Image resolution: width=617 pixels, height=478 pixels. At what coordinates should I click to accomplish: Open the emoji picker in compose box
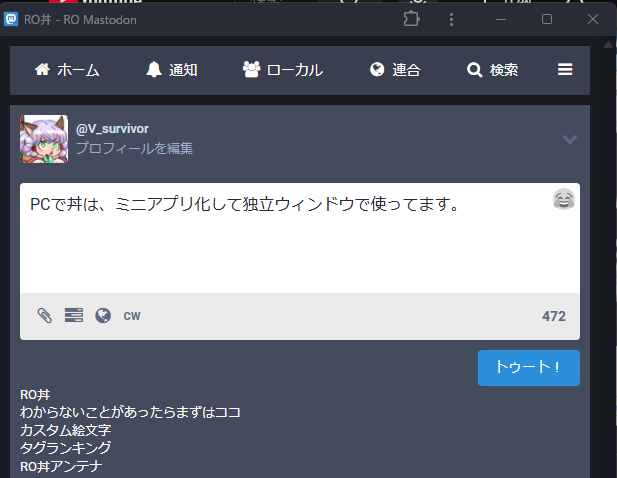[564, 200]
